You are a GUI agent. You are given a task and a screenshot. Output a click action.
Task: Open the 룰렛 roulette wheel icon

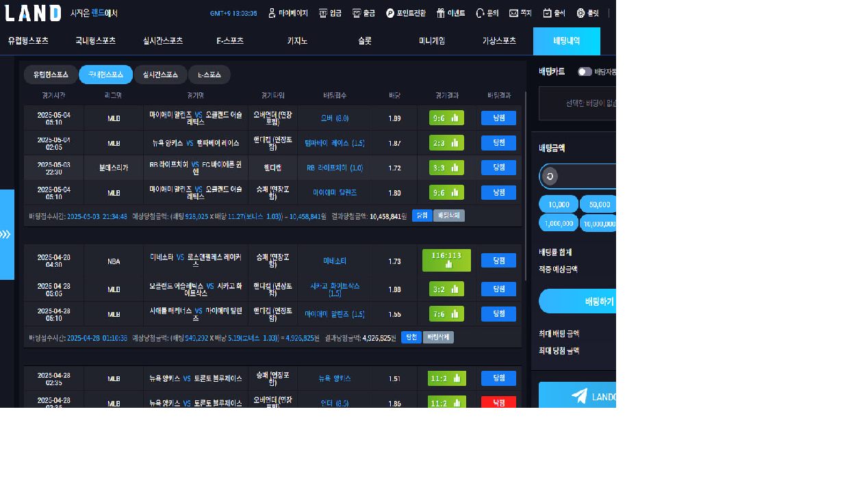click(x=580, y=13)
